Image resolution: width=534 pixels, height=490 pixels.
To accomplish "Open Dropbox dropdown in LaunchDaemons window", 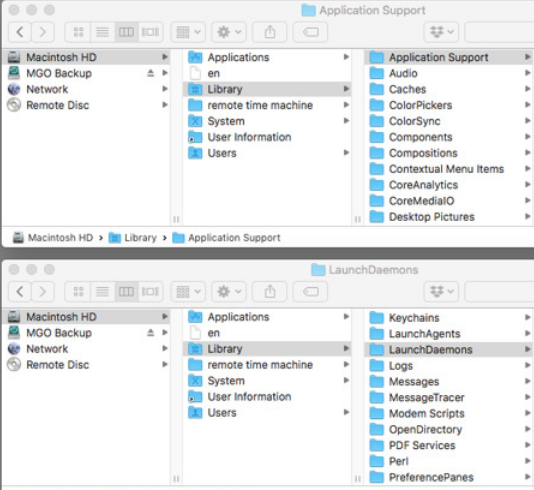I will click(x=441, y=291).
